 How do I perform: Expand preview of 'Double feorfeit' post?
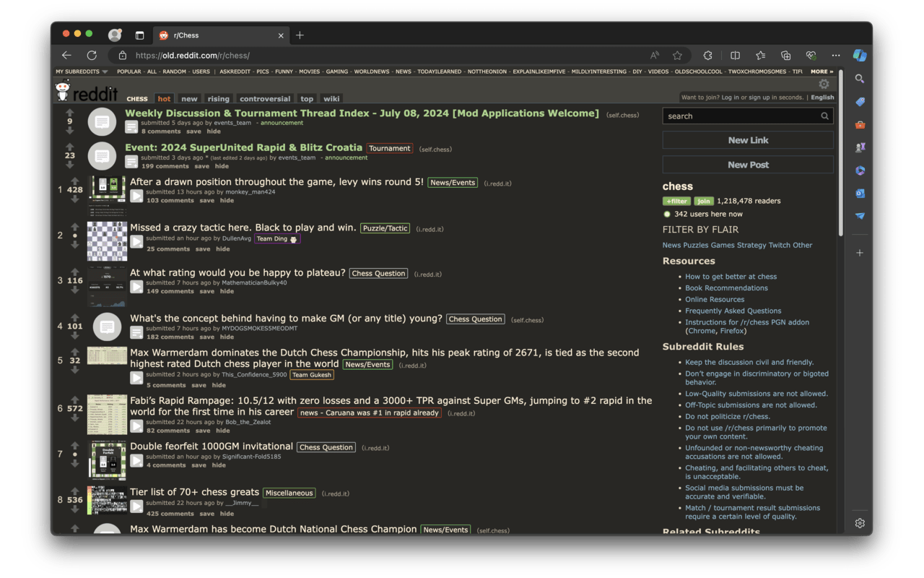coord(136,461)
